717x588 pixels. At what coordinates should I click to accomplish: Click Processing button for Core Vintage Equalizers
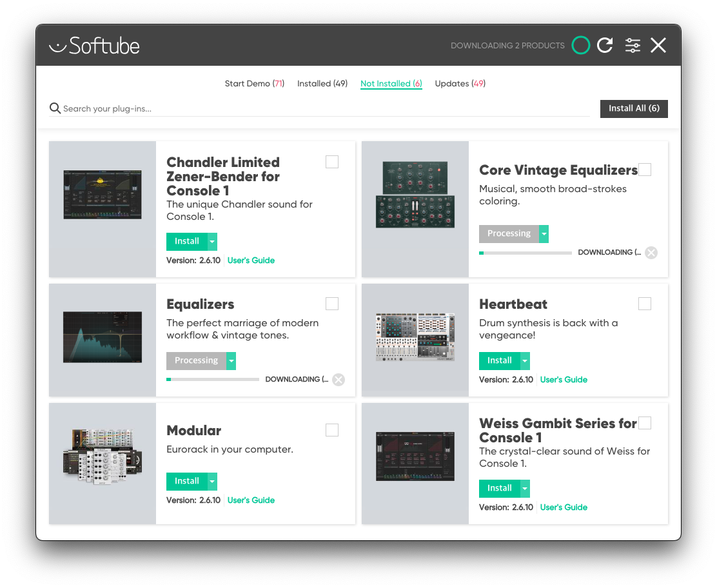(x=509, y=233)
